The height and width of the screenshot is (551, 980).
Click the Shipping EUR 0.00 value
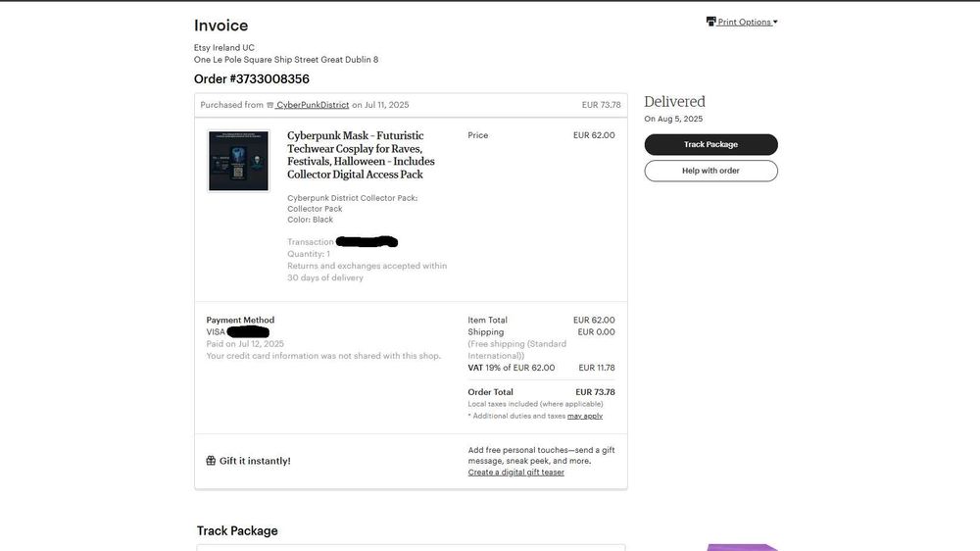click(596, 332)
